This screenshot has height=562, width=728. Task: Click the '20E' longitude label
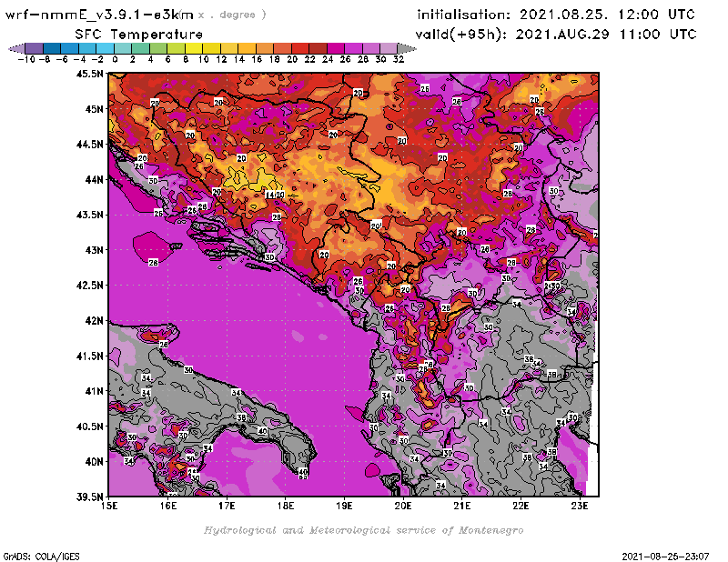pyautogui.click(x=403, y=506)
